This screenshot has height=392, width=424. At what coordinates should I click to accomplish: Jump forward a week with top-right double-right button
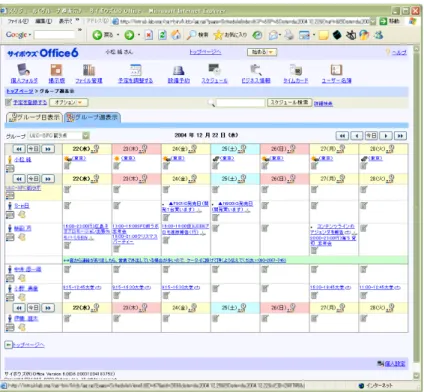(x=400, y=136)
